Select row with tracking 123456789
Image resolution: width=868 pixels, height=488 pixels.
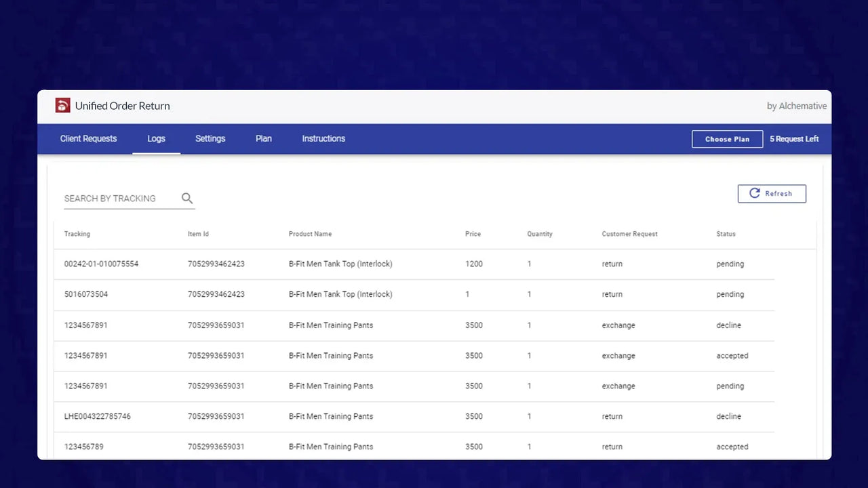(x=83, y=447)
